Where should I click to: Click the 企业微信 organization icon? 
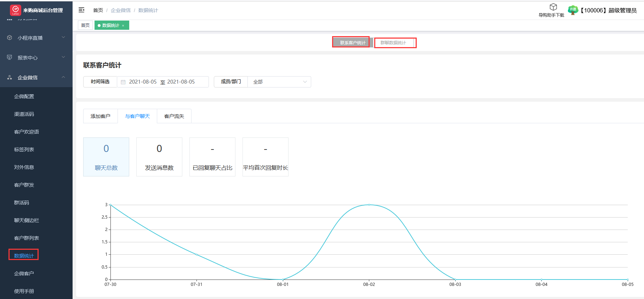[x=10, y=77]
